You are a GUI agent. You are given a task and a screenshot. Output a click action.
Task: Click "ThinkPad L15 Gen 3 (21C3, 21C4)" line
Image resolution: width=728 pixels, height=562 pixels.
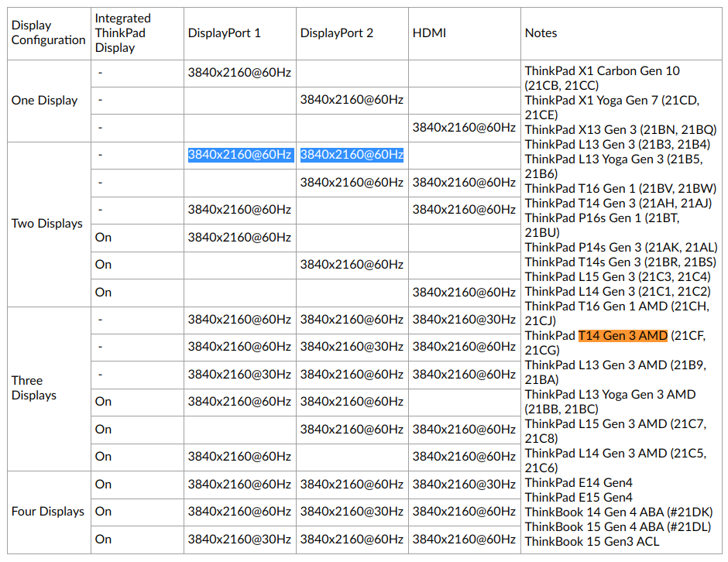(618, 277)
